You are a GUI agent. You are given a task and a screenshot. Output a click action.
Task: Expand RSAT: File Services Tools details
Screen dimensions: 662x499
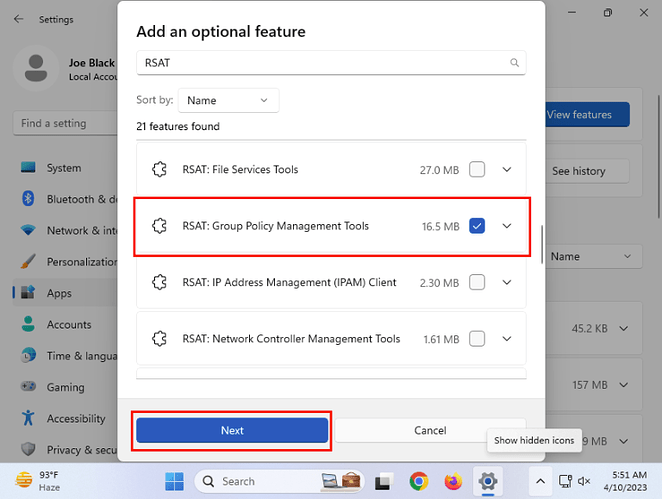point(507,169)
